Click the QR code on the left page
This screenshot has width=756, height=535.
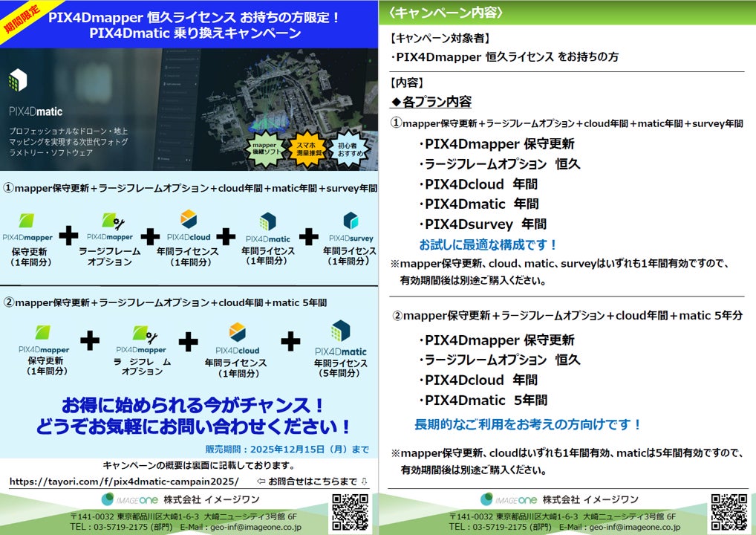click(351, 512)
